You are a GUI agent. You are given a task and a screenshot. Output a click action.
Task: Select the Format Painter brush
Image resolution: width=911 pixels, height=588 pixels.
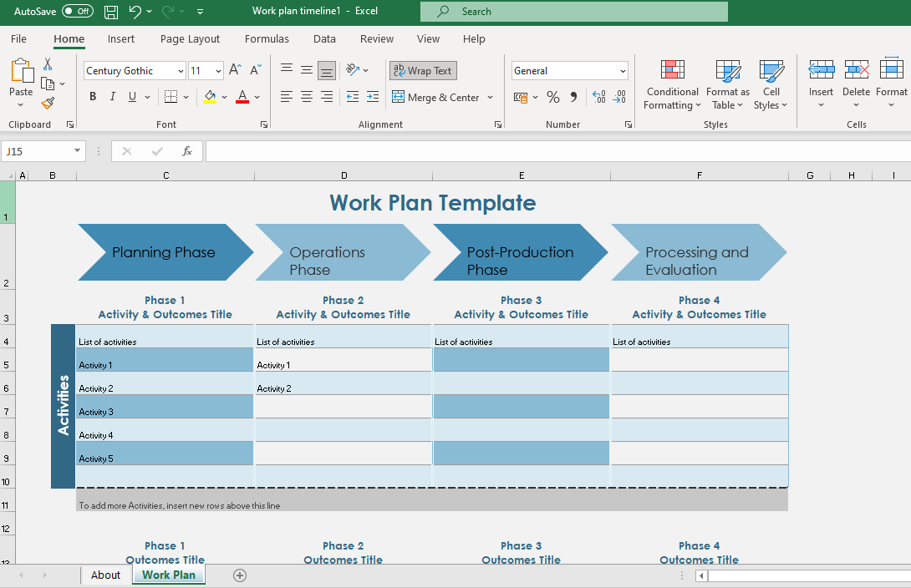tap(48, 104)
